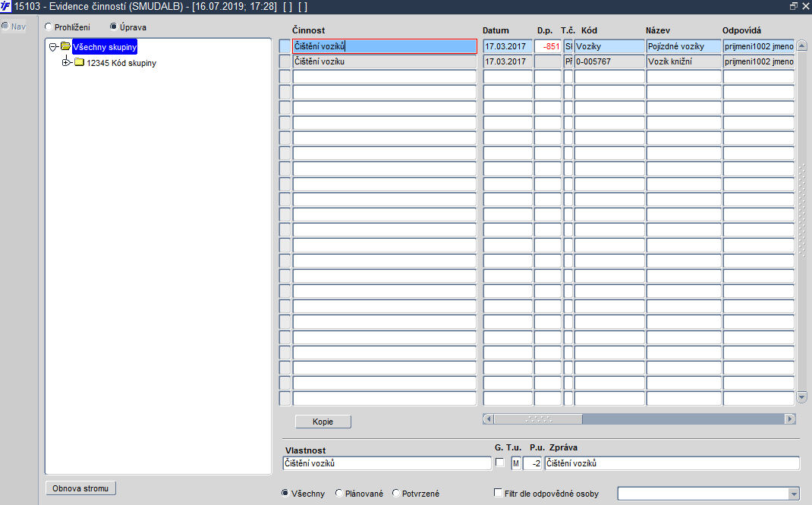Click the Datum column header
The height and width of the screenshot is (505, 812).
point(496,30)
